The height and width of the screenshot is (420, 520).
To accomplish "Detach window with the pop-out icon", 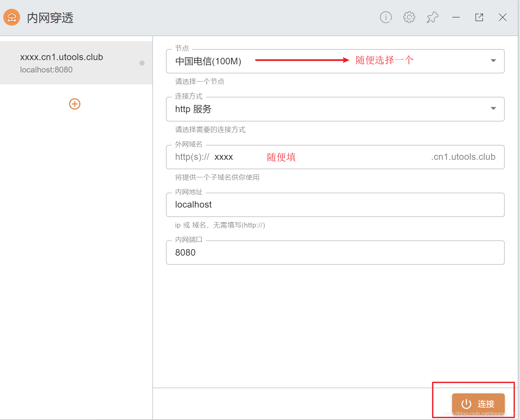I will point(479,17).
